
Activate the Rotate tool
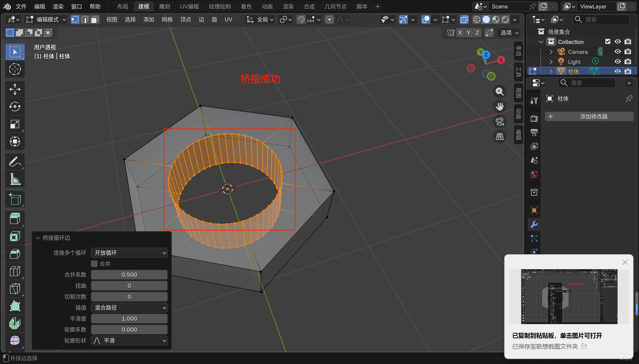tap(15, 107)
